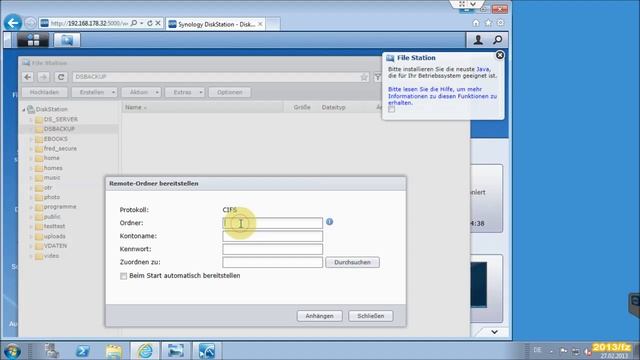Open the DSM search magnifier icon
Screen dimensions: 640x360
(x=498, y=40)
